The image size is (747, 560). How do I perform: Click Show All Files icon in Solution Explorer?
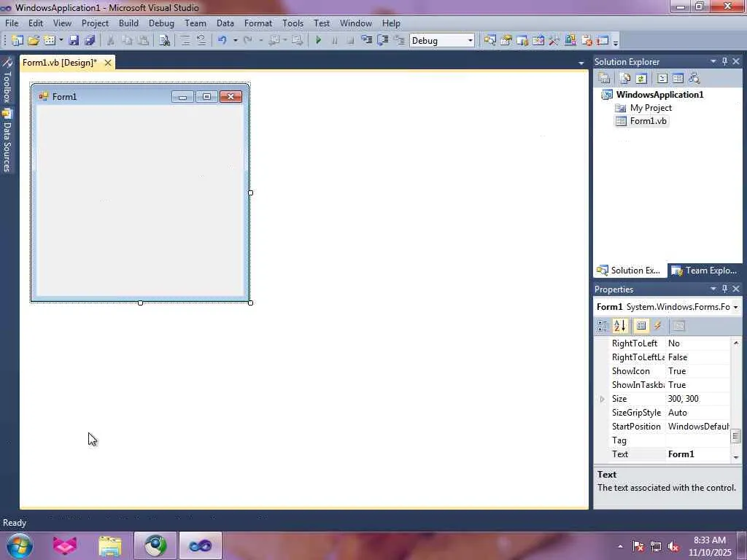[625, 78]
